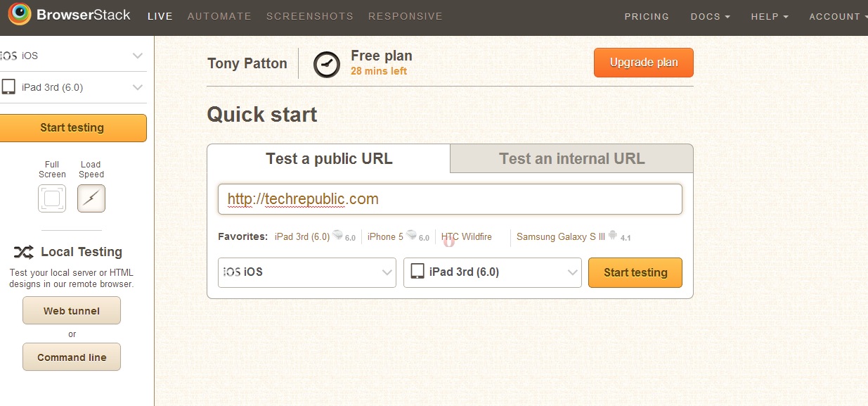Open the Screenshots menu item
This screenshot has height=406, width=868.
point(310,16)
